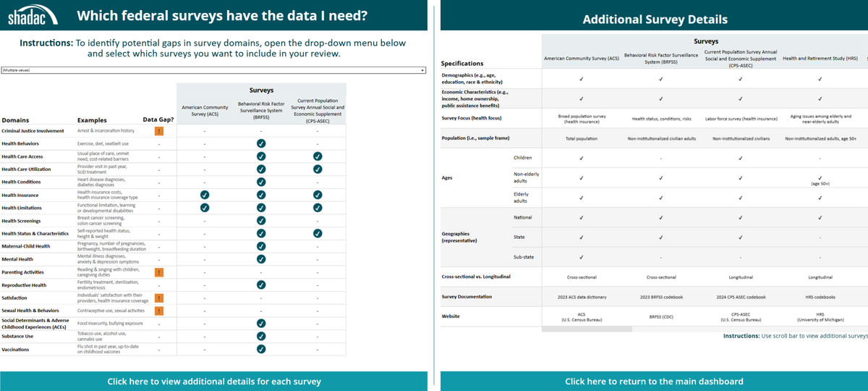Viewport: 868px width, 391px height.
Task: Click CPS-ASEC check icon for Health Status & Characteristics
Action: coord(318,233)
